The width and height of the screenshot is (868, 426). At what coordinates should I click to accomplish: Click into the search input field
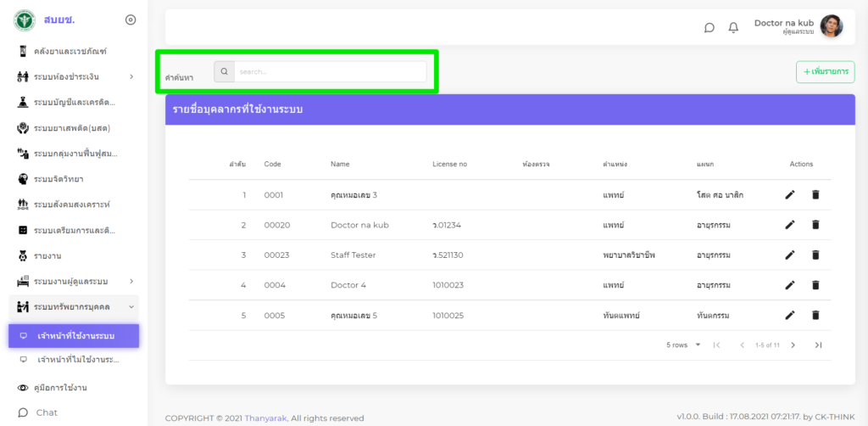[329, 72]
